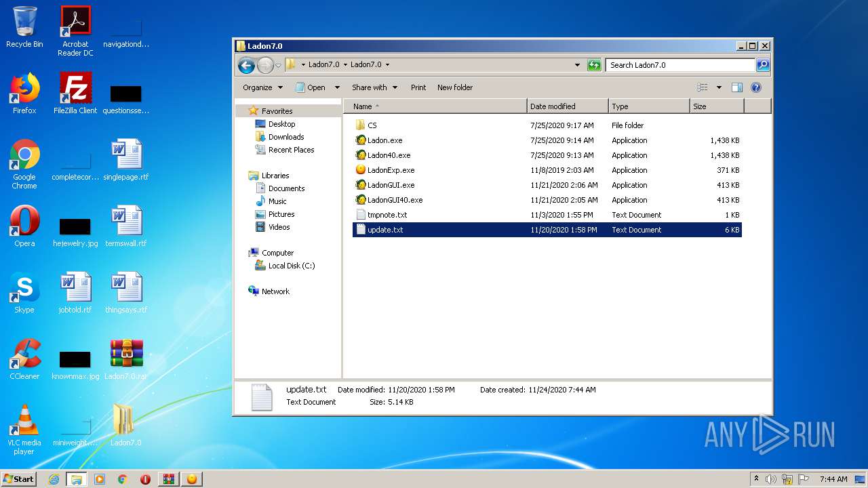
Task: Select thingsavs.rtf on desktop
Action: [x=126, y=293]
